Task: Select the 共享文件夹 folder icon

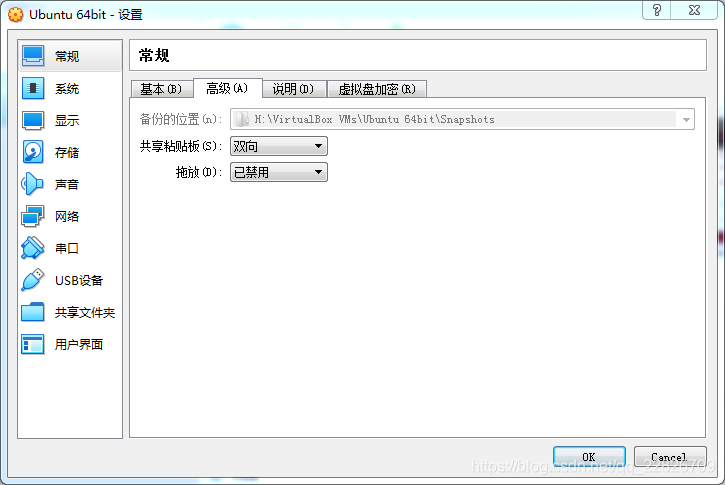Action: [x=33, y=312]
